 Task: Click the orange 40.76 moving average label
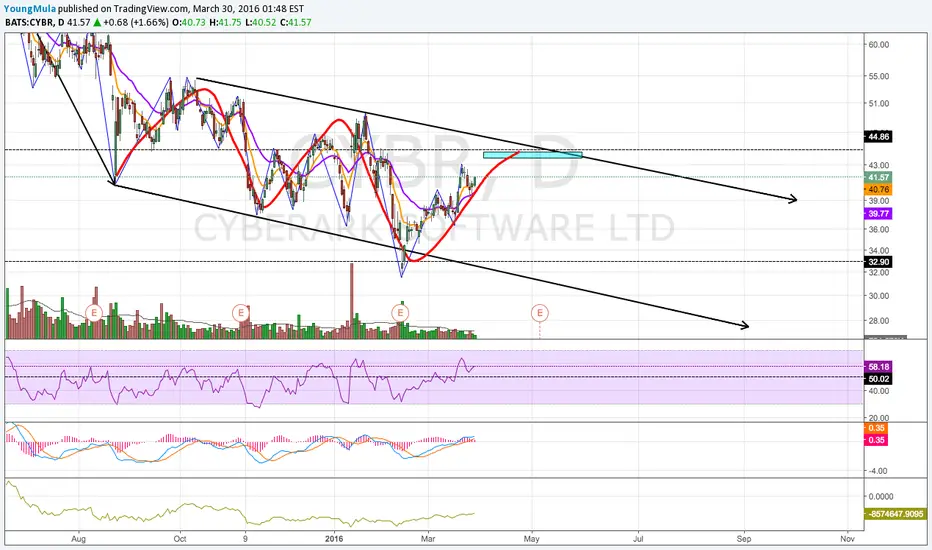879,190
